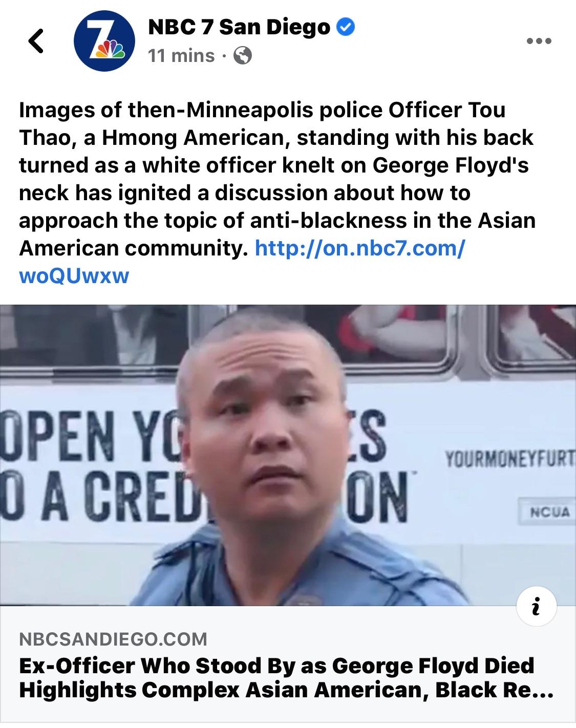This screenshot has width=576, height=728.
Task: Tap the NBCSANDIEGO.COM source label
Action: tap(113, 638)
